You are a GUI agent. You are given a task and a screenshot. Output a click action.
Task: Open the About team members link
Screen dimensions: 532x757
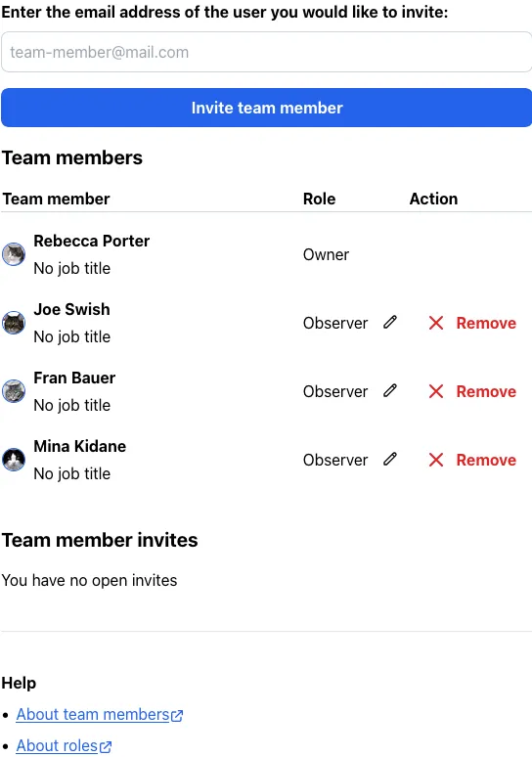click(x=93, y=715)
